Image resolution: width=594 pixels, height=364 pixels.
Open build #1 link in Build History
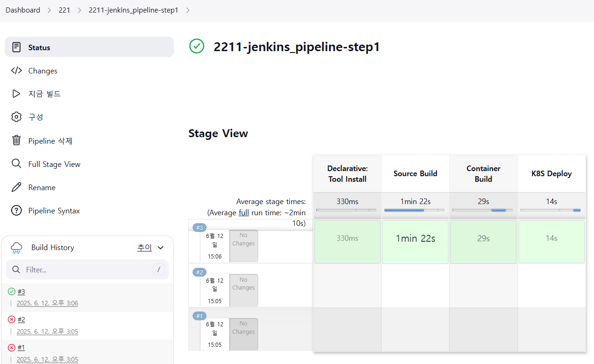click(x=21, y=347)
